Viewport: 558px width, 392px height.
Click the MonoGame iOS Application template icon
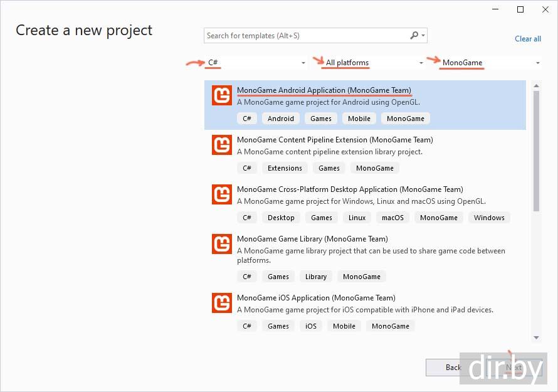pos(222,303)
